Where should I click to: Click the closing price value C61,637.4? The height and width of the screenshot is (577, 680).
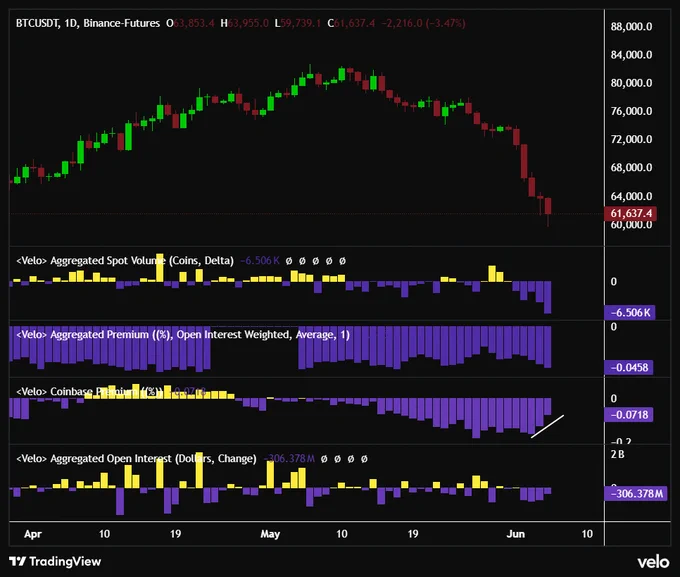pyautogui.click(x=351, y=23)
